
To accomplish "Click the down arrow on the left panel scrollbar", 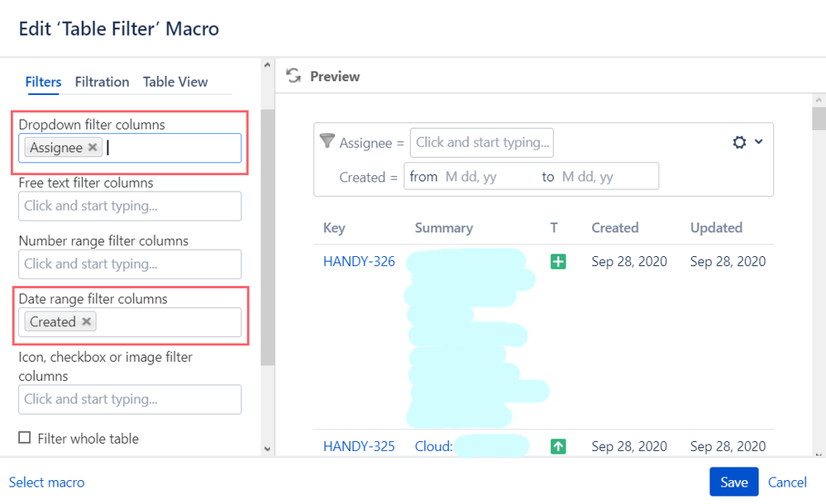I will 266,450.
